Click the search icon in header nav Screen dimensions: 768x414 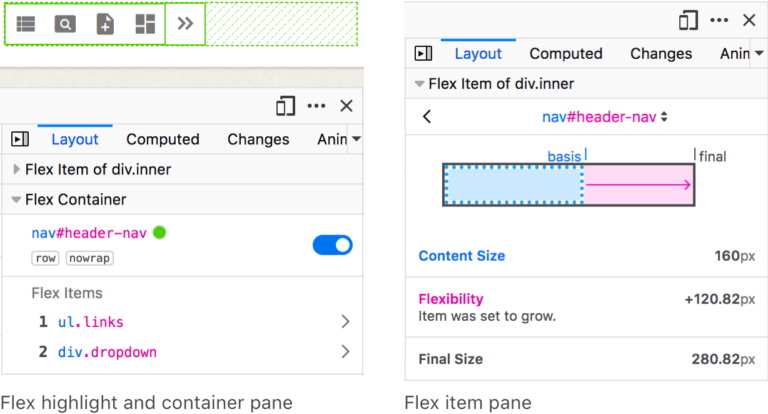pyautogui.click(x=65, y=24)
